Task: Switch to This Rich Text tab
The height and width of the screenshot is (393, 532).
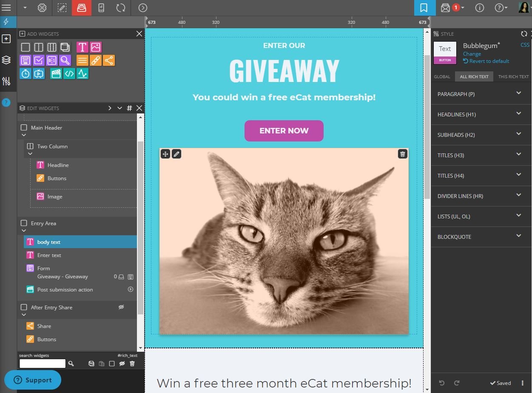Action: coord(513,77)
